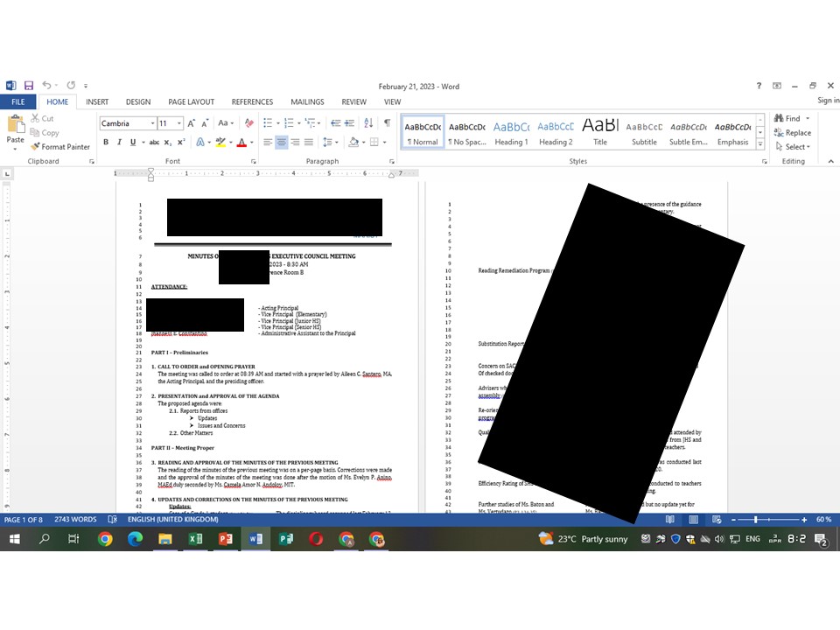Open the font size dropdown
This screenshot has width=840, height=630.
point(178,123)
